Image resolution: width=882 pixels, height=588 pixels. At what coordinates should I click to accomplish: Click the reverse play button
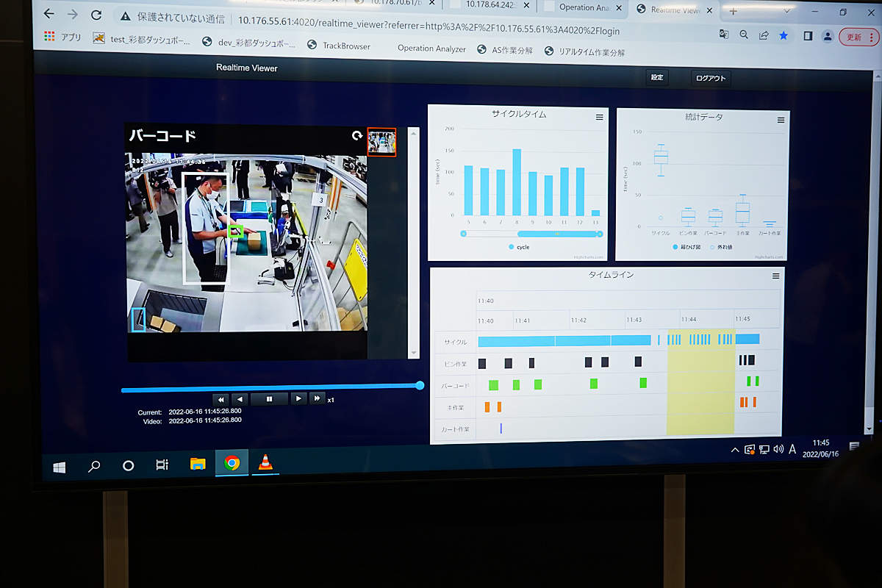point(240,399)
